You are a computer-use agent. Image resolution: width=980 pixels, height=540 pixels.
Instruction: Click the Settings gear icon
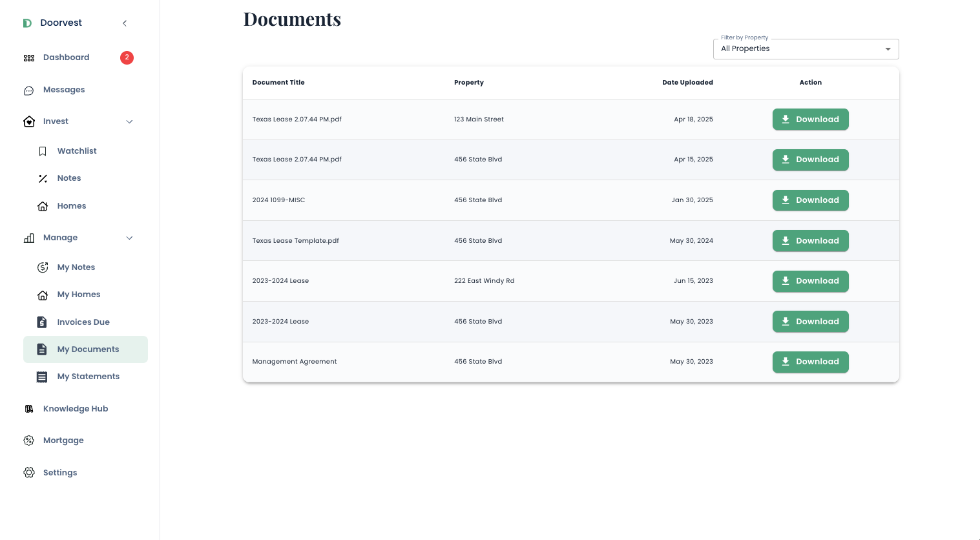(29, 473)
